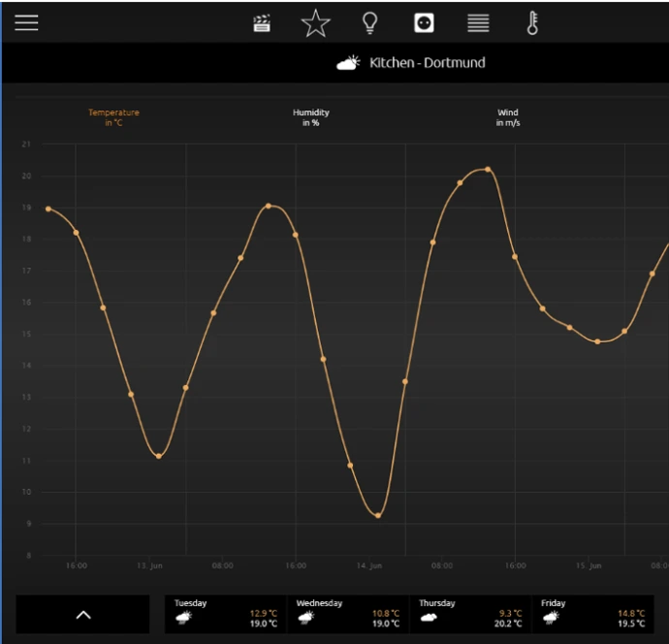669x644 pixels.
Task: Select the Friday forecast tile
Action: [592, 613]
